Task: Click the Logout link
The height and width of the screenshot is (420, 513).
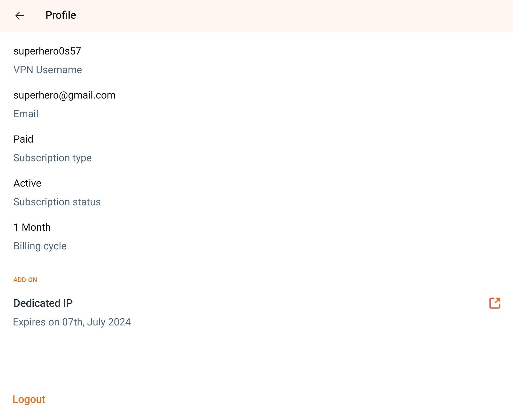Action: point(29,399)
